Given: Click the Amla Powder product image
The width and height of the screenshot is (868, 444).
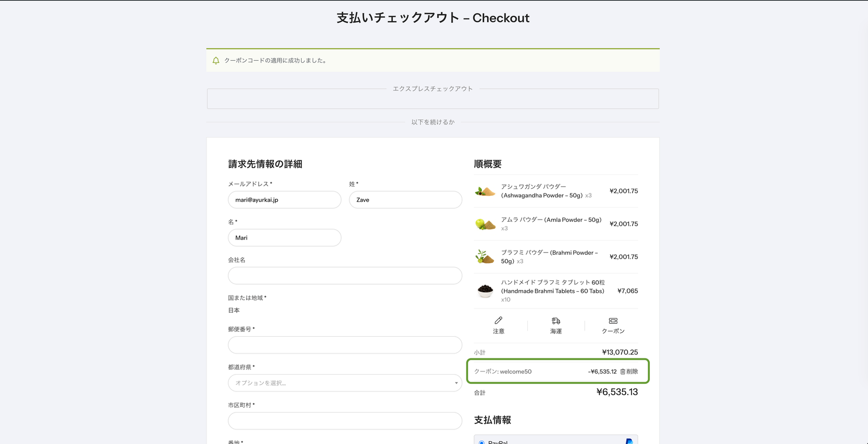Looking at the screenshot, I should click(x=485, y=224).
